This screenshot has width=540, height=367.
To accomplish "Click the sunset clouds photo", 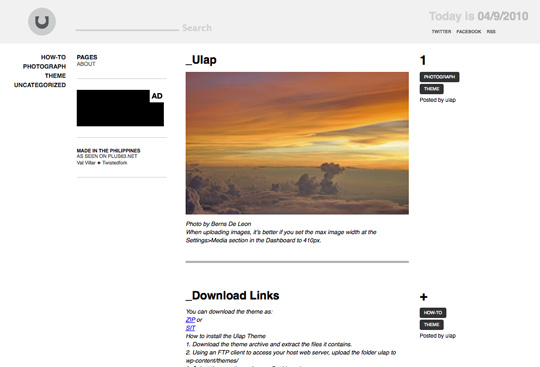I will 297,143.
